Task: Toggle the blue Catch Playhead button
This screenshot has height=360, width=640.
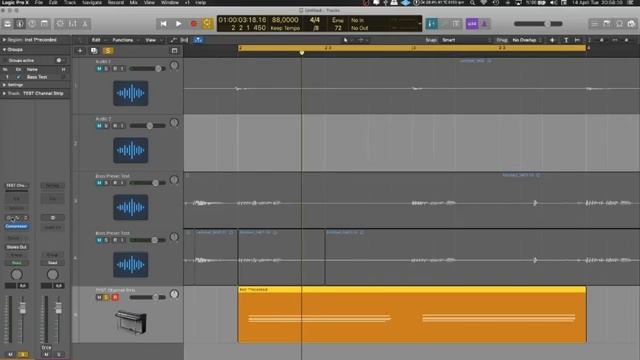Action: pyautogui.click(x=198, y=40)
